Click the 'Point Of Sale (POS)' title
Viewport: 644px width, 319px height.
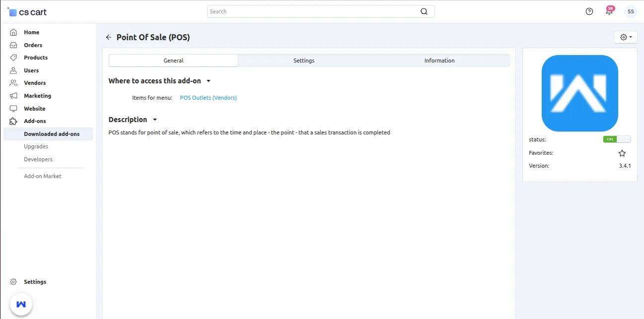pyautogui.click(x=153, y=37)
